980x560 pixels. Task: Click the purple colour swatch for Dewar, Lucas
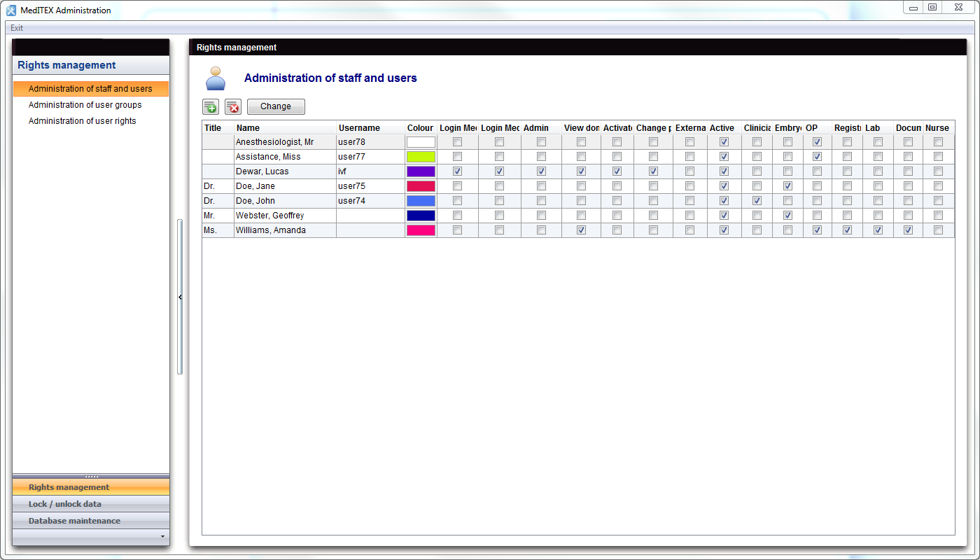pos(421,171)
